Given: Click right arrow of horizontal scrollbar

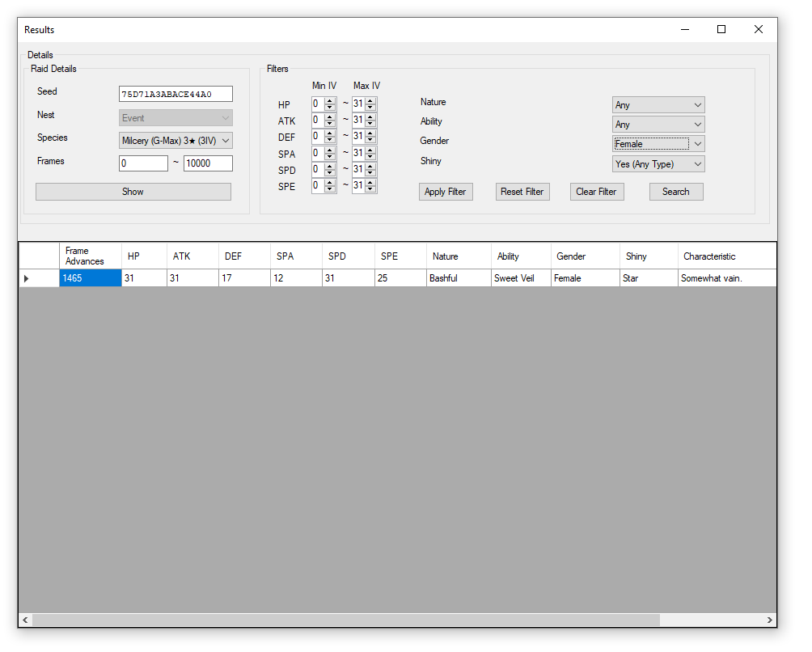Looking at the screenshot, I should pyautogui.click(x=769, y=620).
